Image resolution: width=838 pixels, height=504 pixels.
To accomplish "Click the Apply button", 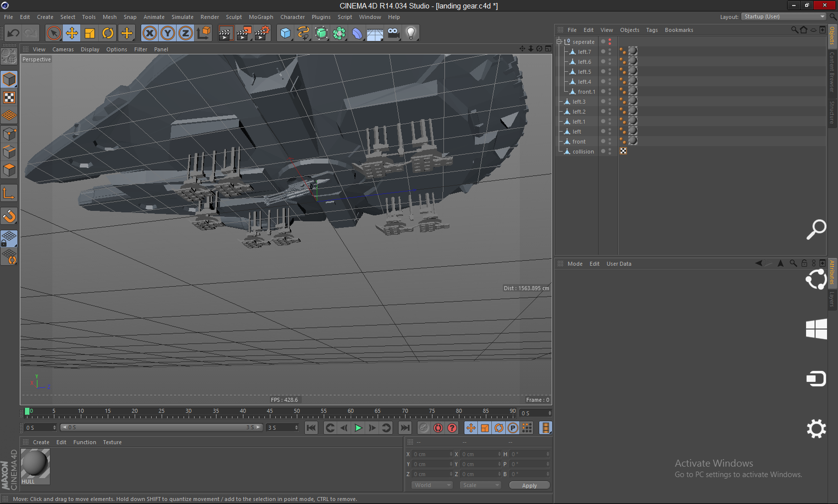I will pos(529,486).
